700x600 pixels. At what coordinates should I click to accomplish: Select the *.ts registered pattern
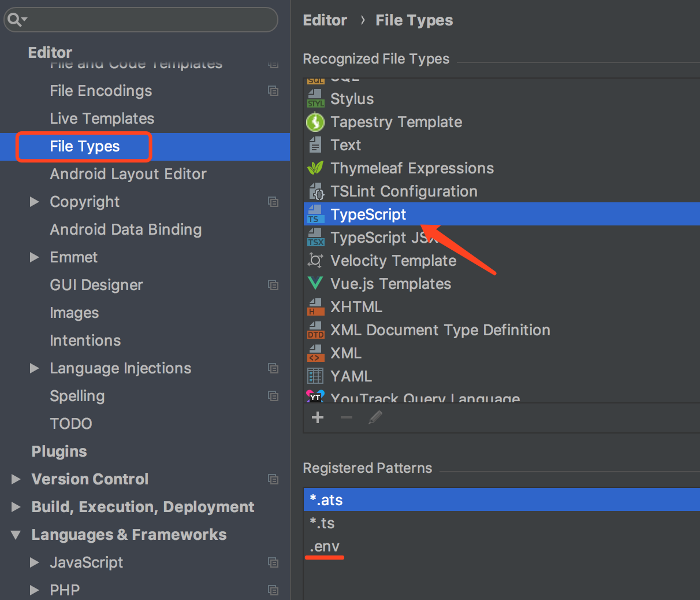(322, 523)
